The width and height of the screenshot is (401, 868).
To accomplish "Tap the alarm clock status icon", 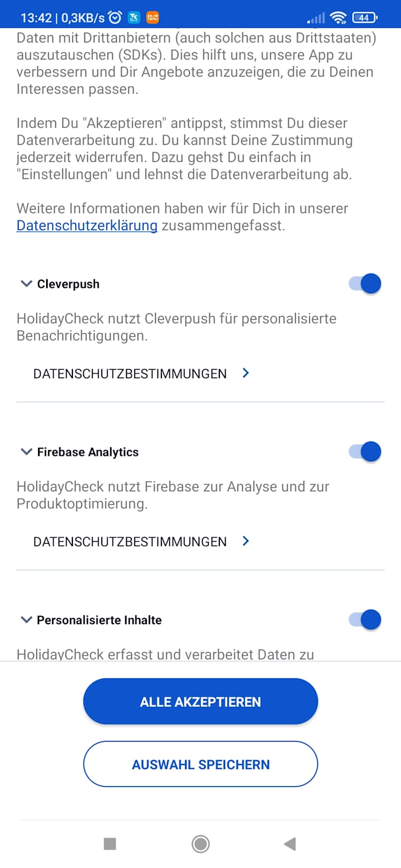I will click(115, 18).
